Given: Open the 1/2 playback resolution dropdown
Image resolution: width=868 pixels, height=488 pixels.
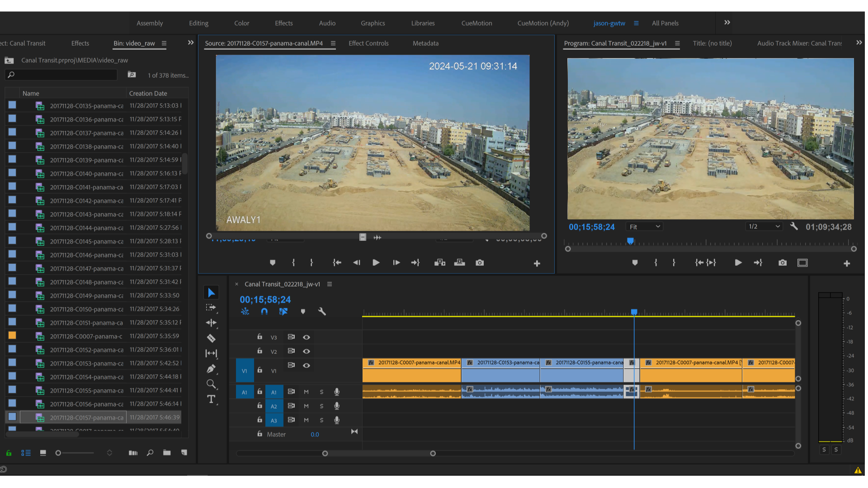Looking at the screenshot, I should pos(764,227).
